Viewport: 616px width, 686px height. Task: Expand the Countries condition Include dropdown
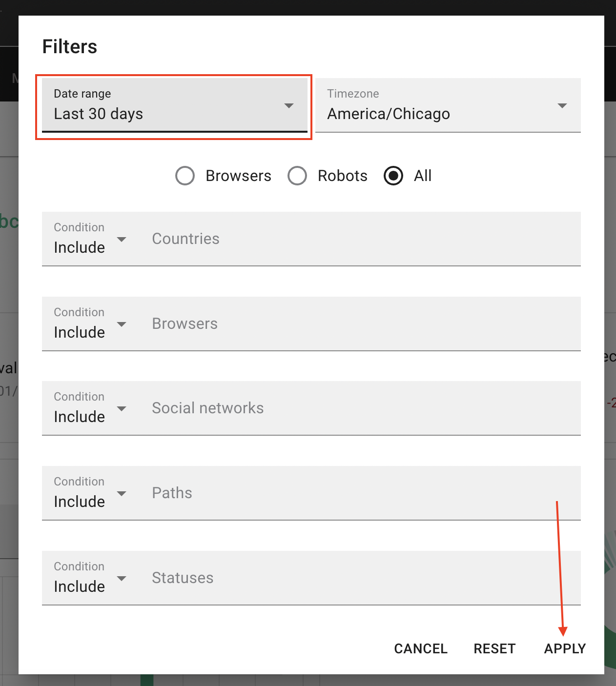[x=90, y=240]
